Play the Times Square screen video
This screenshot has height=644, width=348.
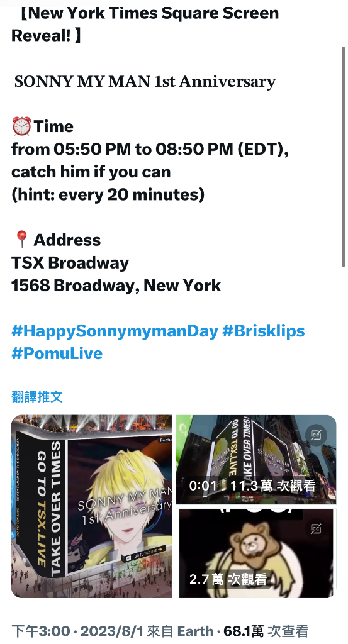pos(256,459)
